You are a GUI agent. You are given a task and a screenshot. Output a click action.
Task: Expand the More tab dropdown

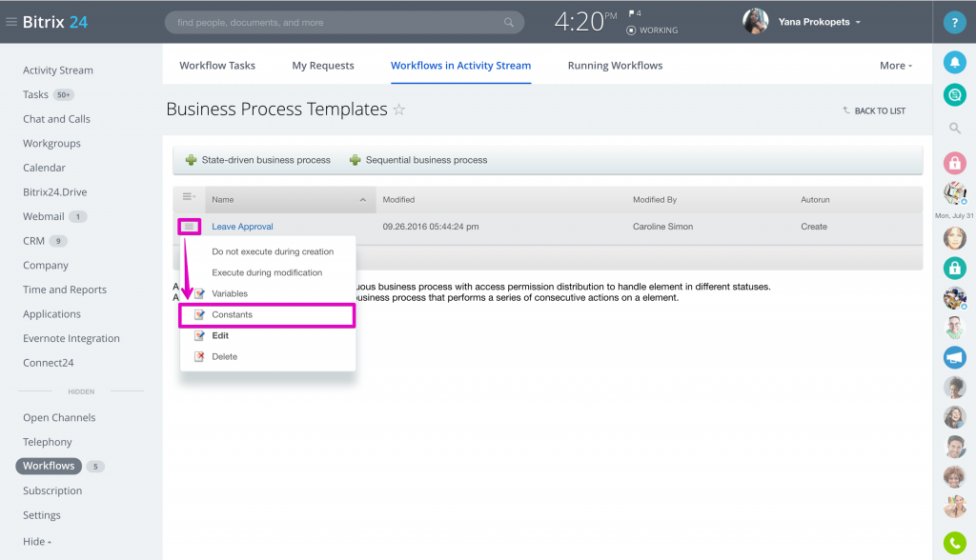[x=896, y=66]
